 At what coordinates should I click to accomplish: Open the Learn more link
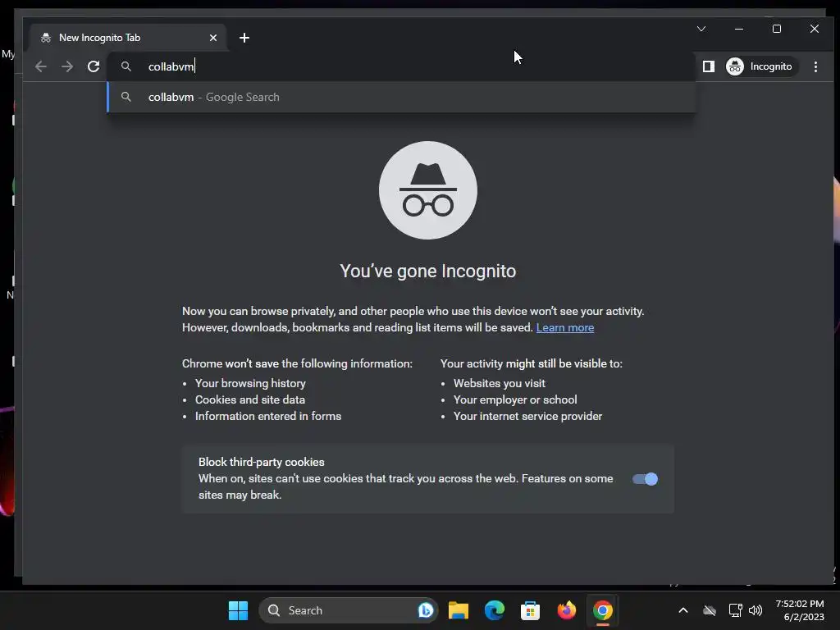pos(564,327)
